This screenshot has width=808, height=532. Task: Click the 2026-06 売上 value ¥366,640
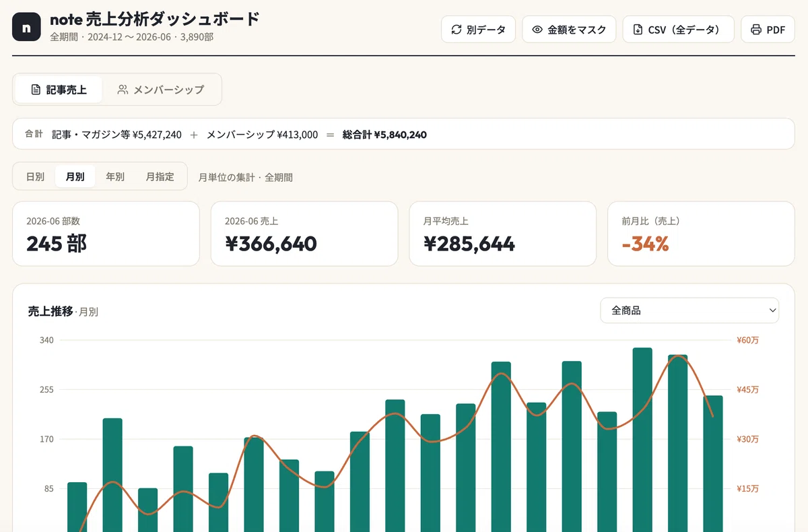point(271,243)
